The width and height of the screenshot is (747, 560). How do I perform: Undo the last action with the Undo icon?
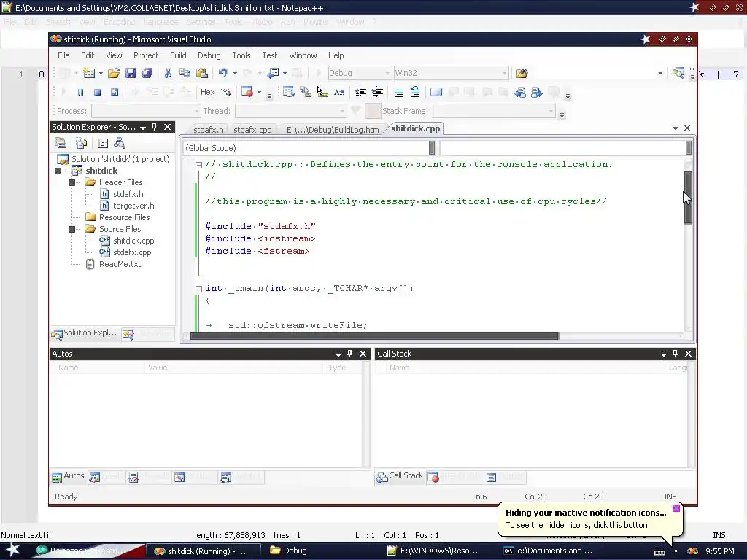tap(223, 73)
